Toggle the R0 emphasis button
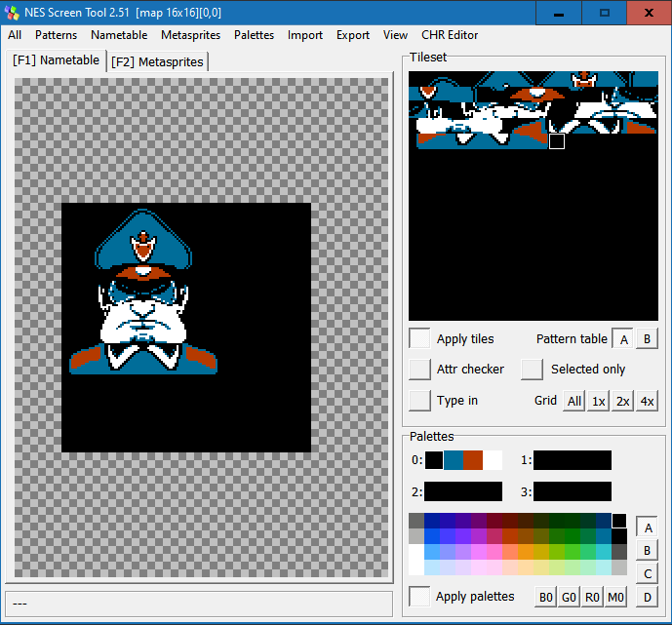Viewport: 672px width, 625px height. 592,597
